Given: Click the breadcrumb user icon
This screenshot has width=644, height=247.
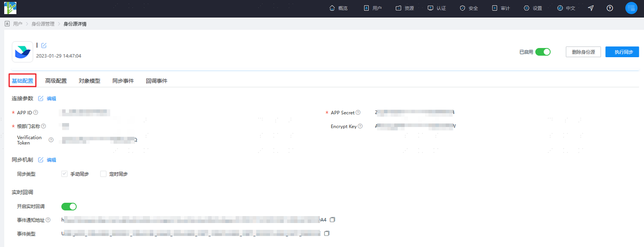Looking at the screenshot, I should 7,24.
